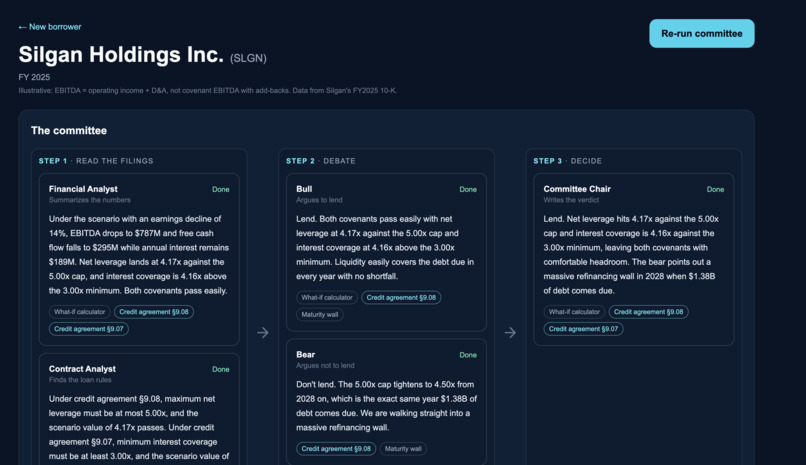Open Credit agreement §9.08 chip in Bull card

click(x=401, y=297)
